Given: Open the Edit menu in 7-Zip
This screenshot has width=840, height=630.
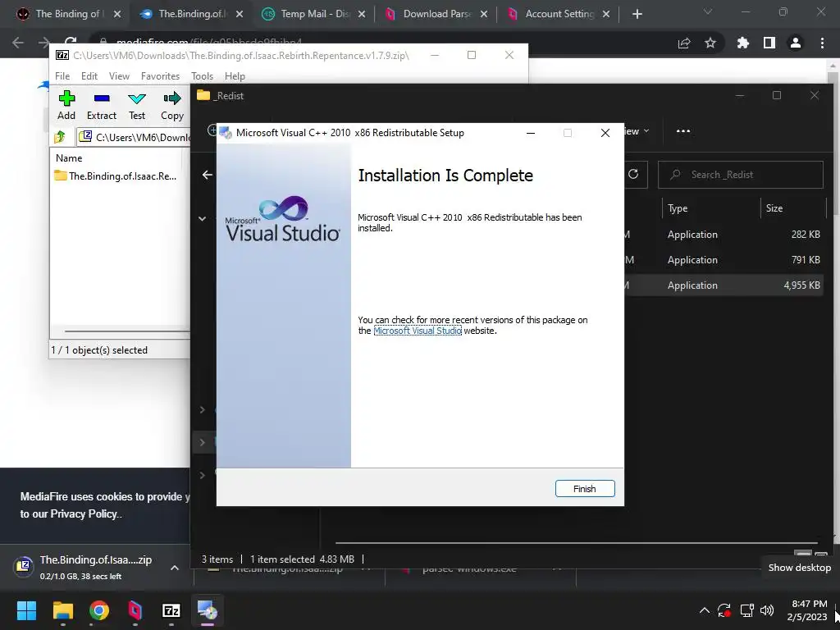Looking at the screenshot, I should pos(89,76).
